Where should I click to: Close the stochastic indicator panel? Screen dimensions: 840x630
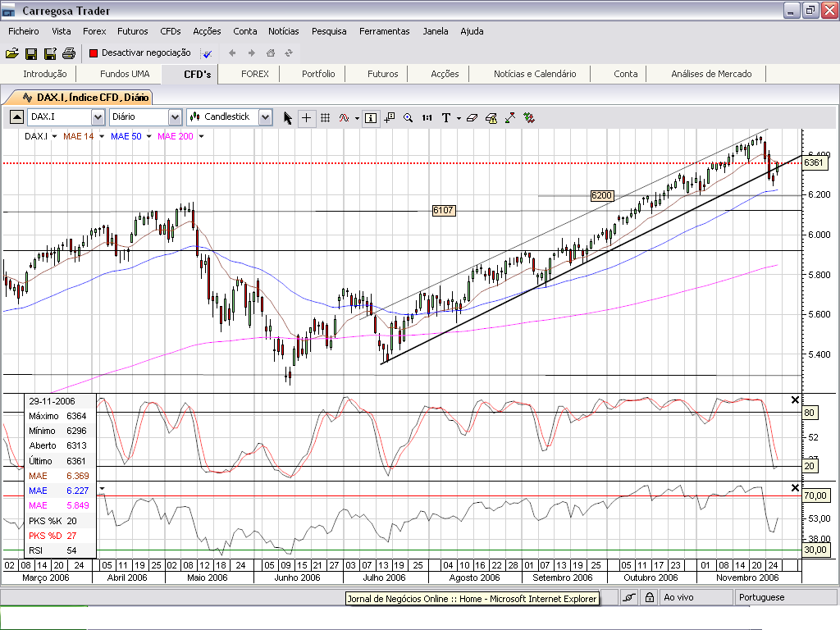[x=795, y=400]
